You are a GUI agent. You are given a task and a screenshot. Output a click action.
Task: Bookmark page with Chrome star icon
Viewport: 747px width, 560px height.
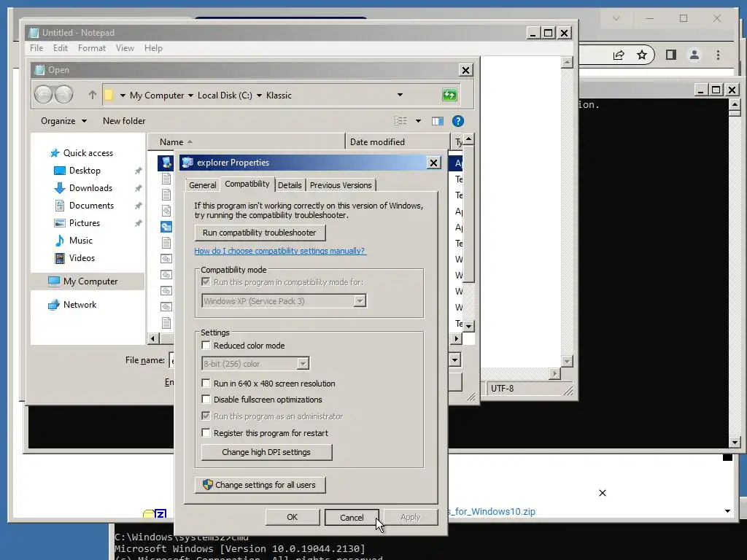click(642, 55)
